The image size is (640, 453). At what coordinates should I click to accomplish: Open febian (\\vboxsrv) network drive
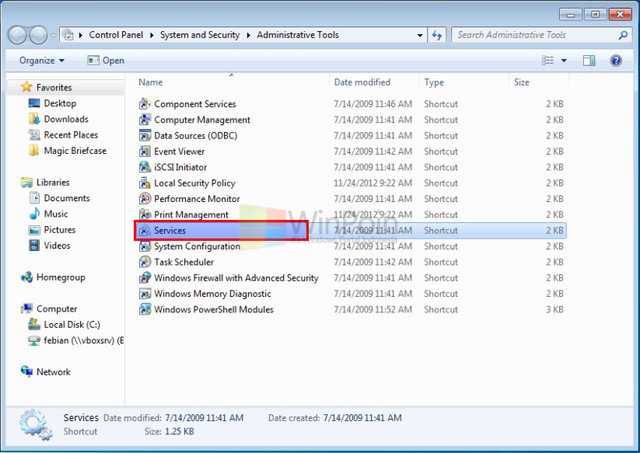pyautogui.click(x=84, y=340)
